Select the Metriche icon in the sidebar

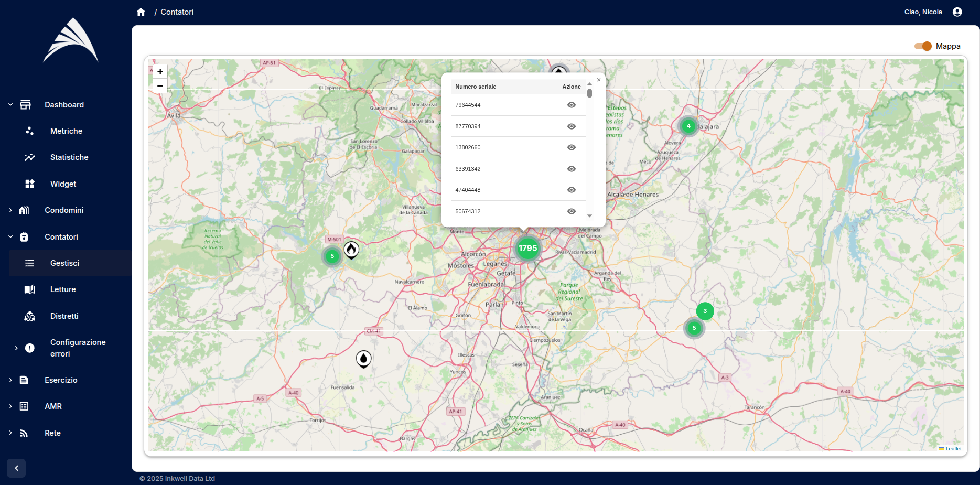29,131
